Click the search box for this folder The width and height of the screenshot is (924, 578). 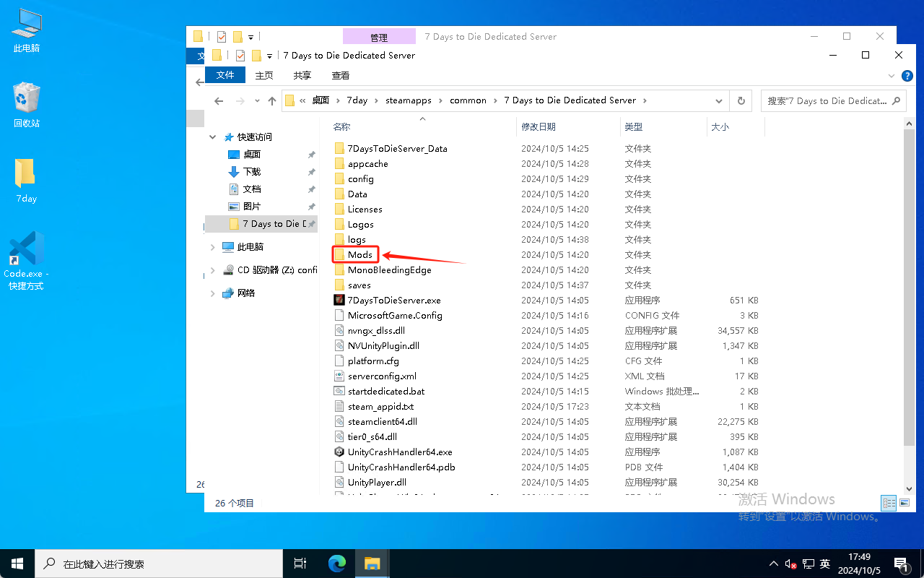point(833,100)
